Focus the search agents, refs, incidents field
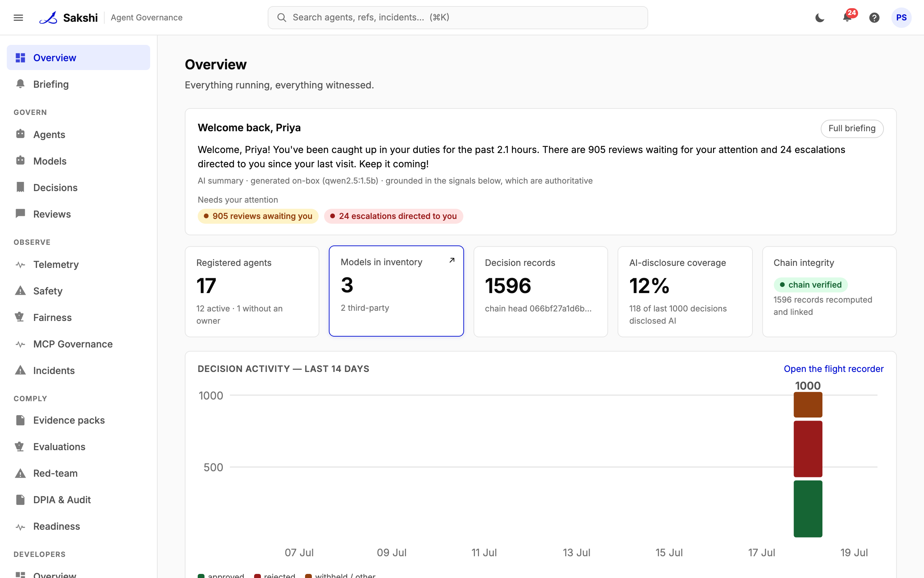Image resolution: width=924 pixels, height=578 pixels. tap(458, 18)
